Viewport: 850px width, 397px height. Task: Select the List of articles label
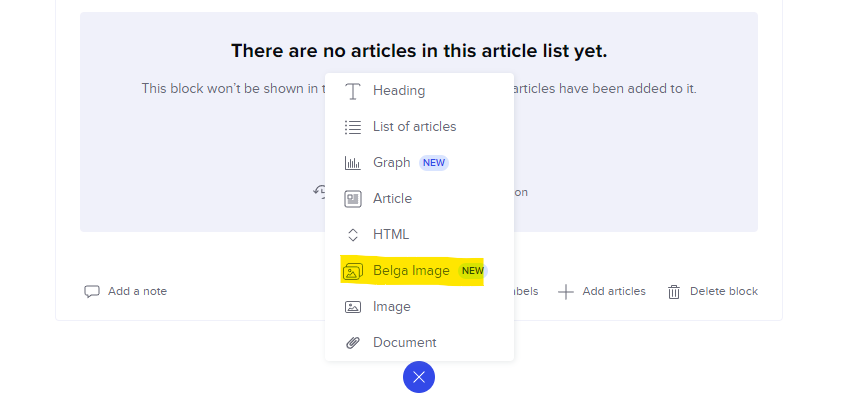pyautogui.click(x=415, y=127)
